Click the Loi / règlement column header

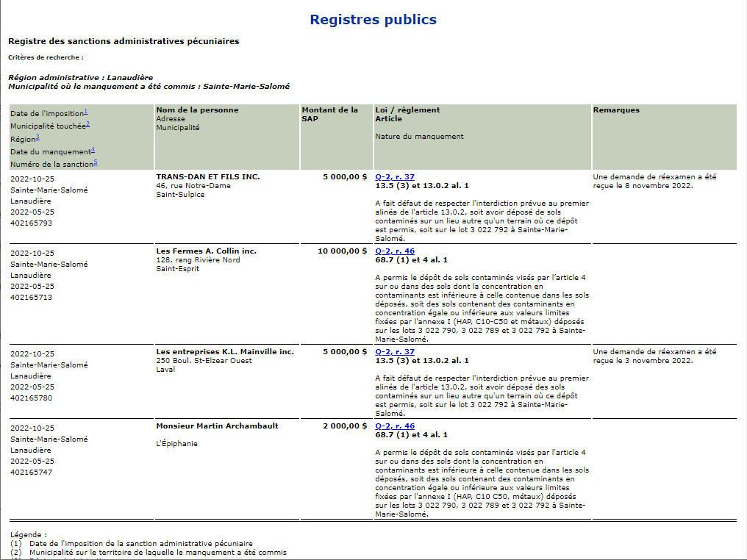pyautogui.click(x=407, y=110)
